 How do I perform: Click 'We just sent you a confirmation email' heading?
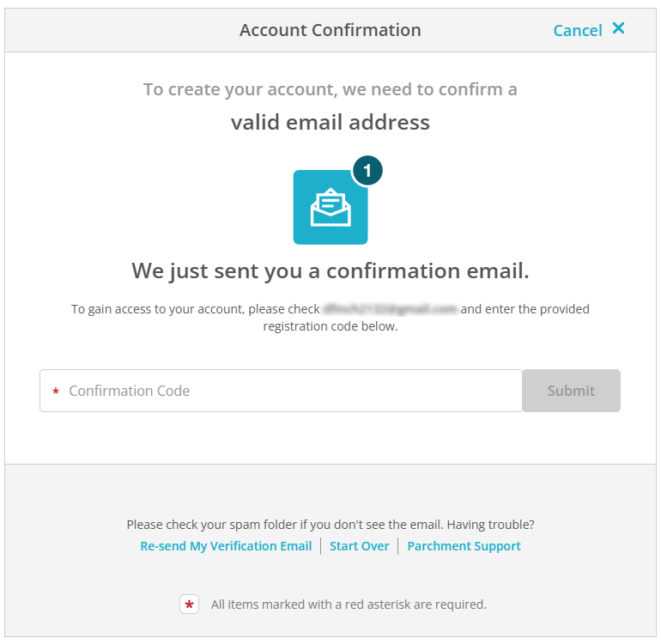[x=330, y=270]
